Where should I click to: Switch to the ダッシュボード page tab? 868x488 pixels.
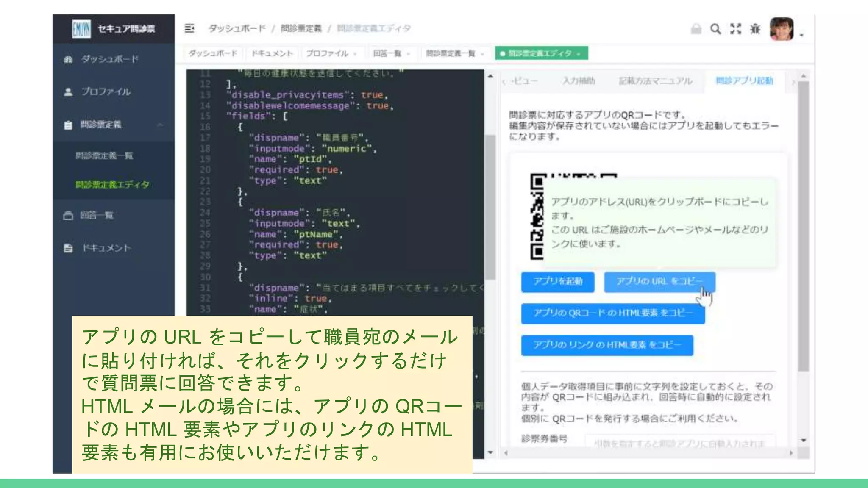(x=213, y=53)
